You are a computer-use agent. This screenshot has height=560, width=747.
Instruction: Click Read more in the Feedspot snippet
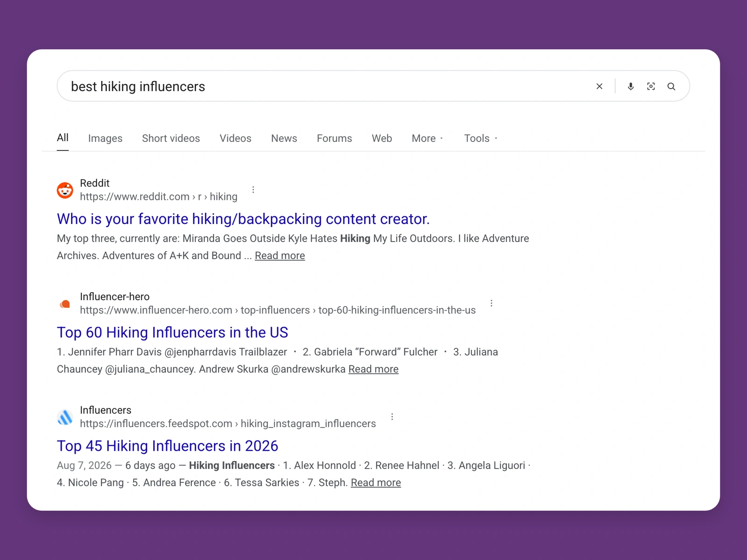[x=376, y=483]
